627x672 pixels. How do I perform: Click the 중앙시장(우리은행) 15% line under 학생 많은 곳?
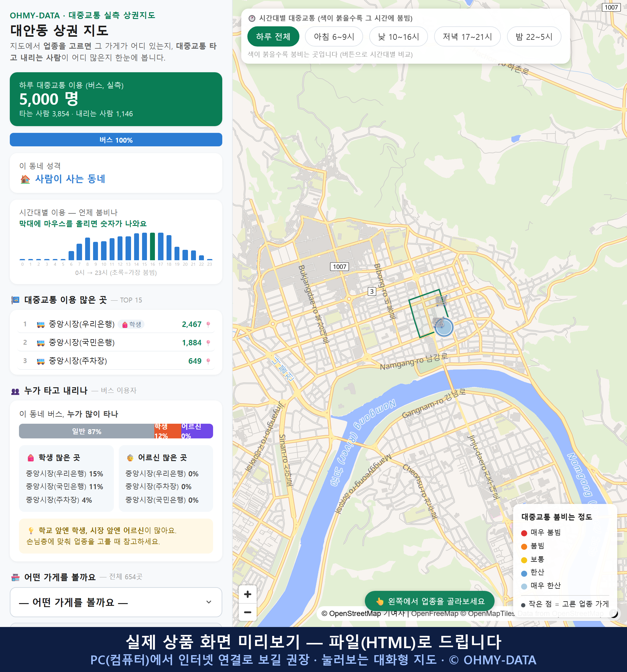click(65, 474)
